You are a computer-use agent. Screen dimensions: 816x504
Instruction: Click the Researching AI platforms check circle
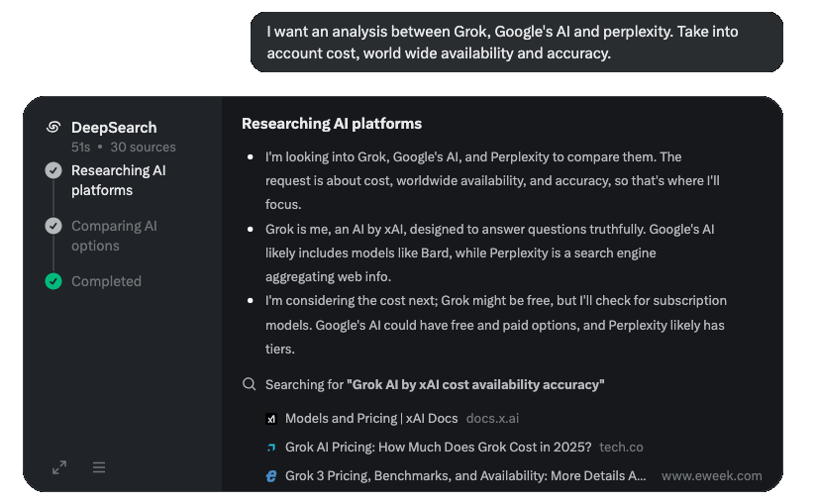coord(53,170)
